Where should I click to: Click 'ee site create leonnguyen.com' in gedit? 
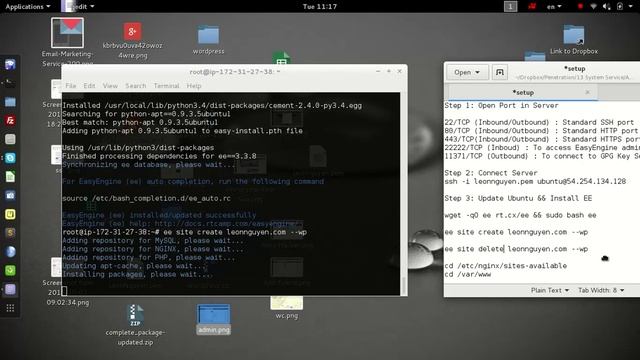tap(516, 232)
